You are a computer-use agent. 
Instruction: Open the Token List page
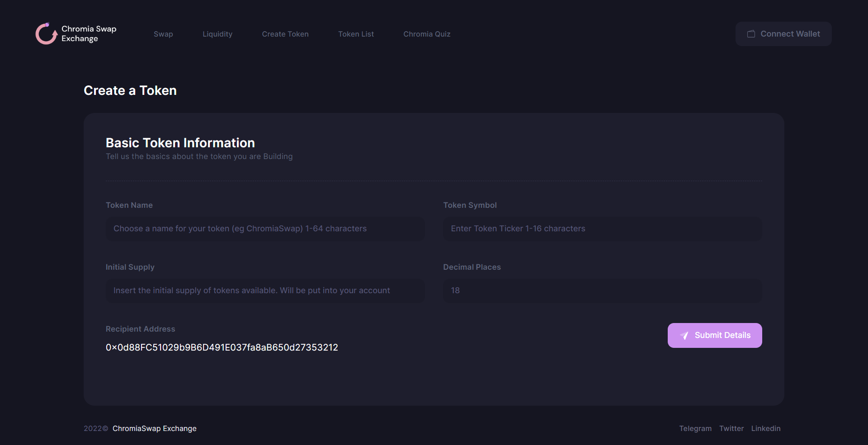(x=356, y=34)
